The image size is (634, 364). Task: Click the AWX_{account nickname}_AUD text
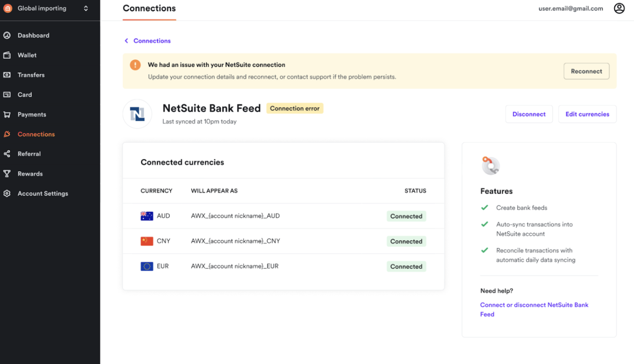click(235, 216)
